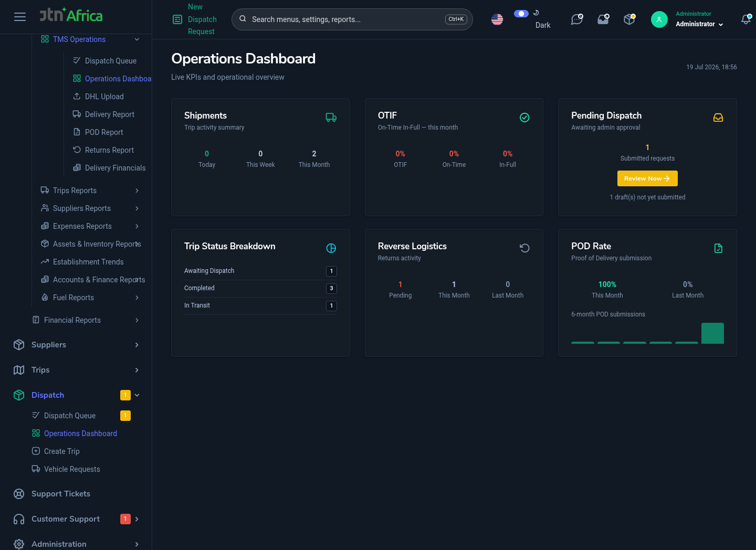Open the package cube icon in header
Viewport: 756px width, 550px height.
pyautogui.click(x=629, y=19)
